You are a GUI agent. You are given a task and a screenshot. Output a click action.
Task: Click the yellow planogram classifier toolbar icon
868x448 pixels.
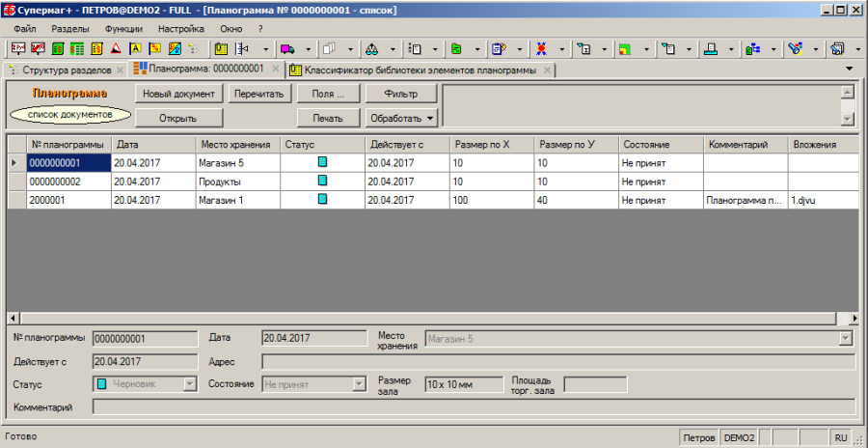click(221, 49)
